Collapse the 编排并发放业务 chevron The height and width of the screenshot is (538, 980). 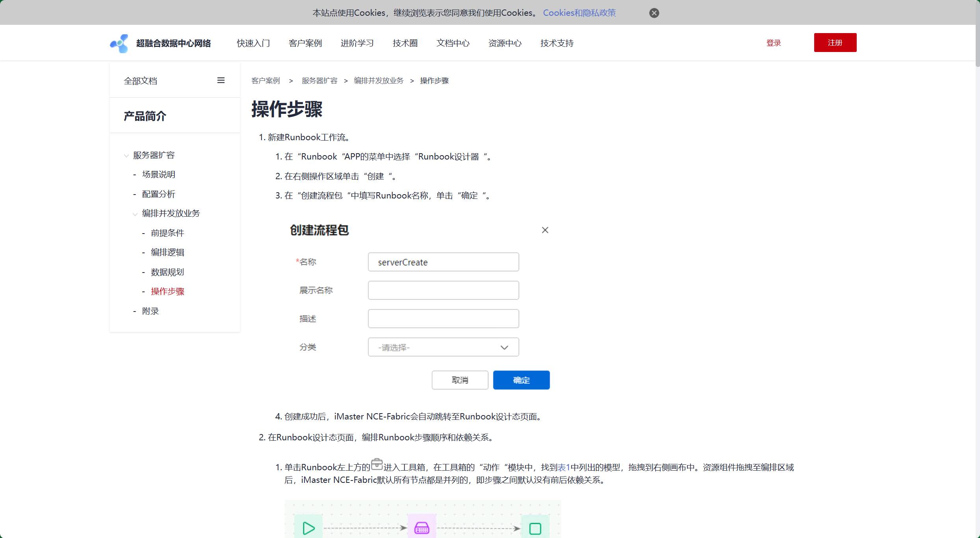click(135, 214)
